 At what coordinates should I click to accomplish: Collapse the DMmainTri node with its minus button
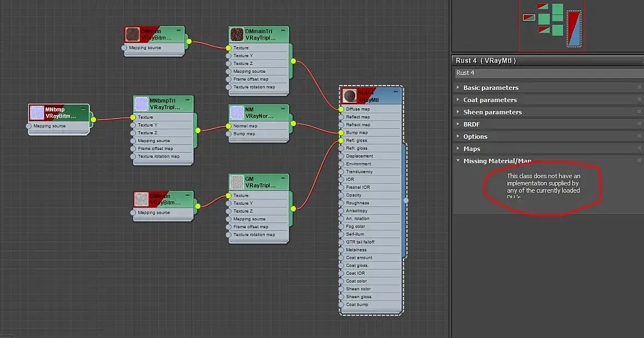tap(283, 31)
